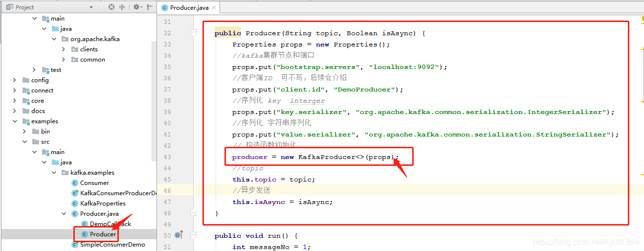The image size is (644, 251).
Task: Select Consumer in the project tree
Action: (x=94, y=183)
